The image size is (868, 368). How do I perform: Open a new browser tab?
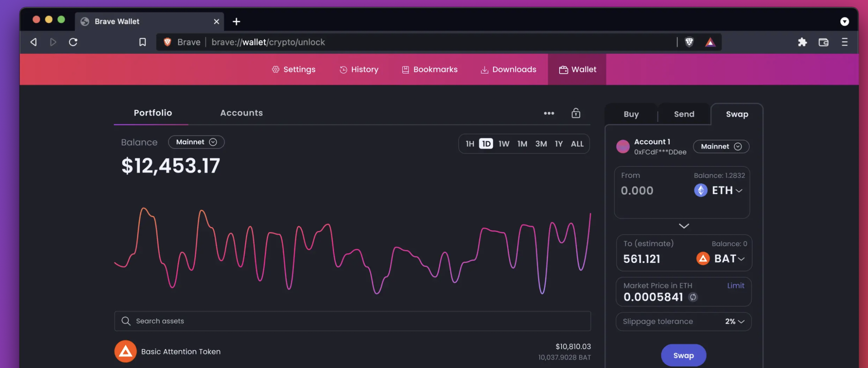[x=236, y=21]
